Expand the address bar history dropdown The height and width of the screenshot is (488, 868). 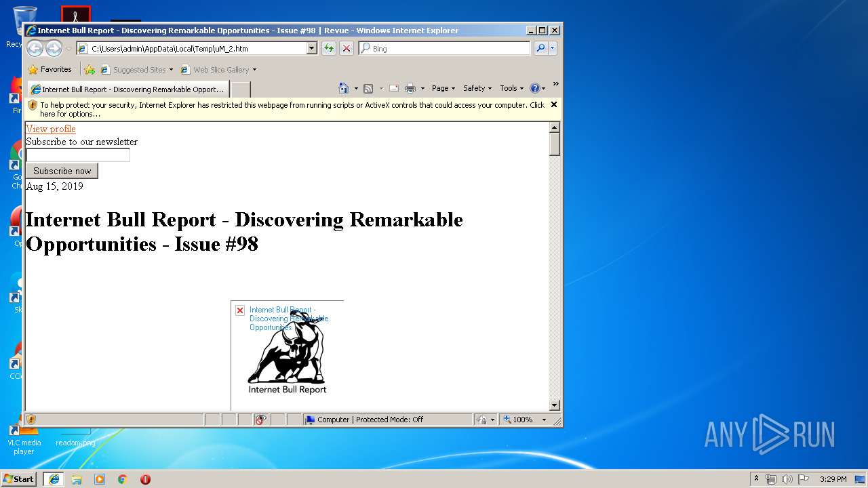(312, 49)
